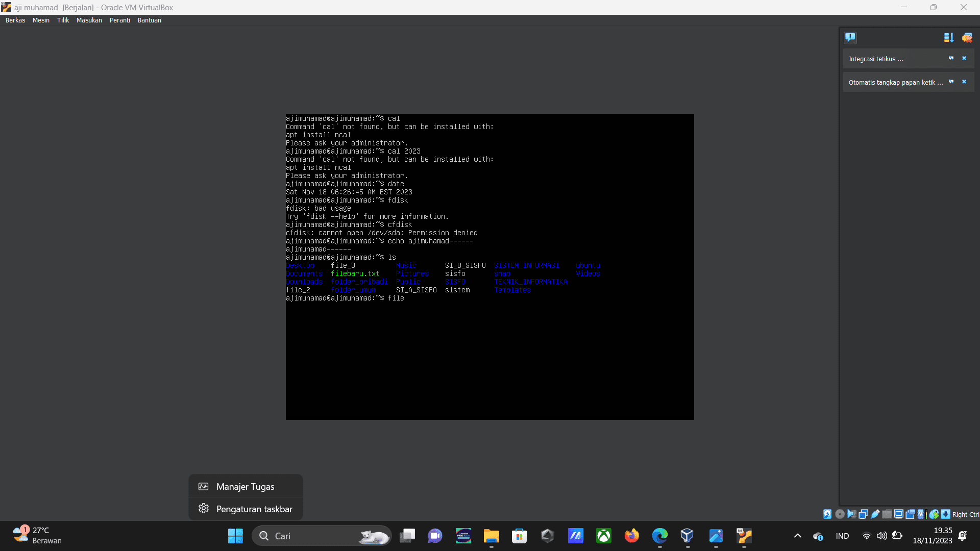Open the Tilik menu
Viewport: 980px width, 551px height.
click(63, 20)
